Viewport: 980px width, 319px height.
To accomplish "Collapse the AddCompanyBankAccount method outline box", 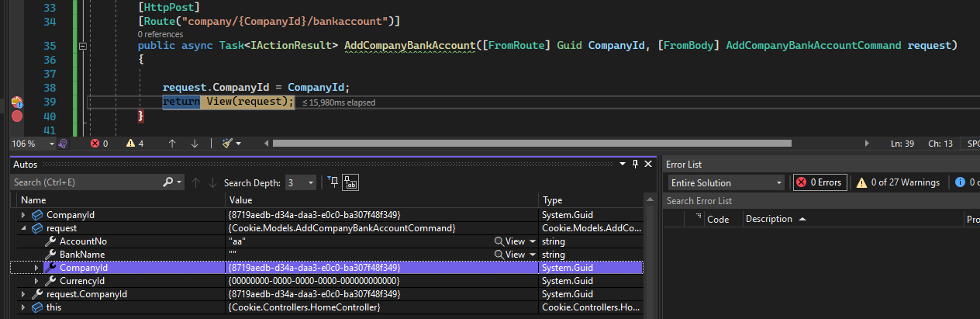I will click(82, 46).
